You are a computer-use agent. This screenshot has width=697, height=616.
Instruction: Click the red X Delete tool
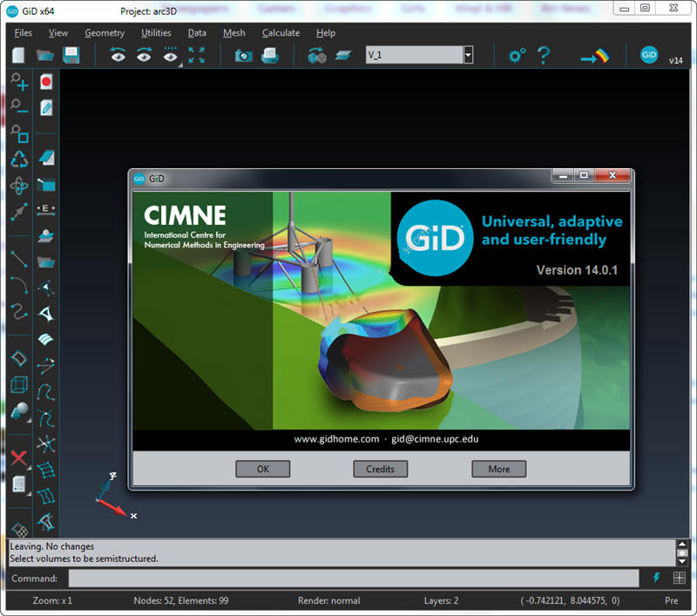coord(19,457)
